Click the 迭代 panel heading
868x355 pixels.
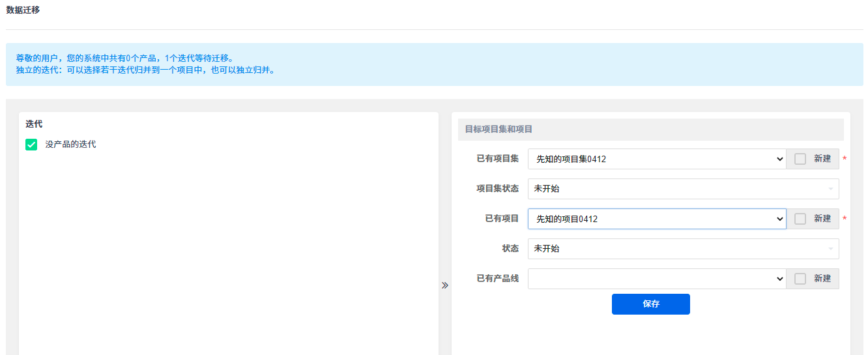34,124
